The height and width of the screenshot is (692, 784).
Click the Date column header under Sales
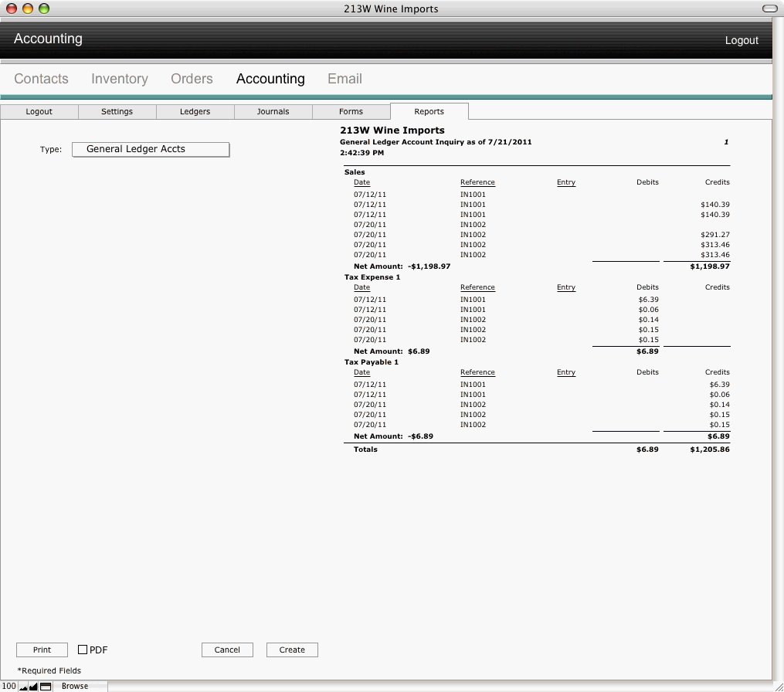362,182
